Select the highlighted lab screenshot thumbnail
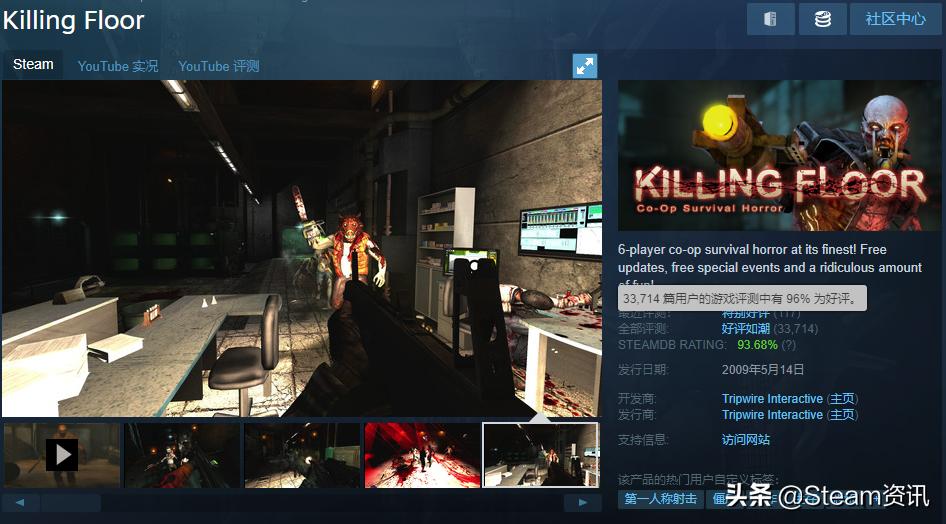946x524 pixels. pyautogui.click(x=541, y=455)
